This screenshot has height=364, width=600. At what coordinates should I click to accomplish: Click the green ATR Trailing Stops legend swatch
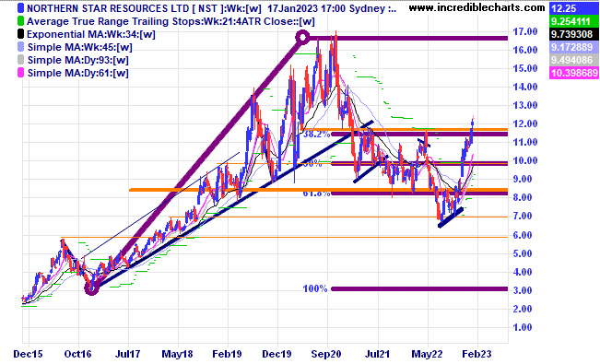click(x=20, y=21)
